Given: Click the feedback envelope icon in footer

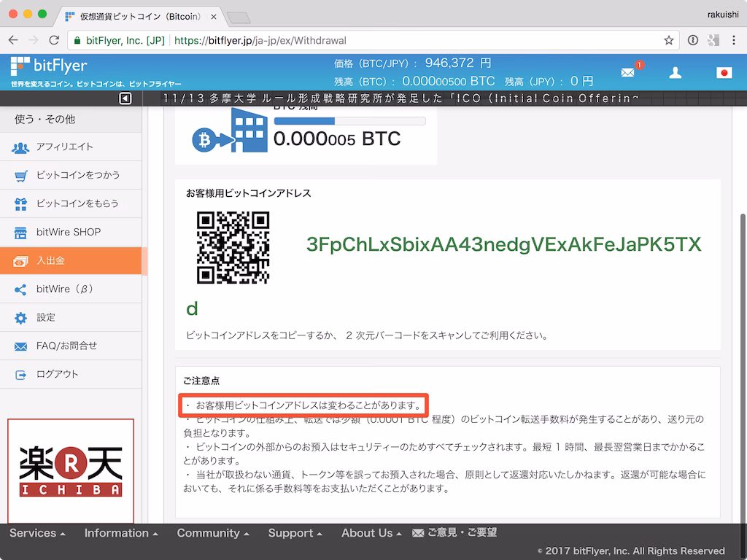Looking at the screenshot, I should [x=418, y=533].
